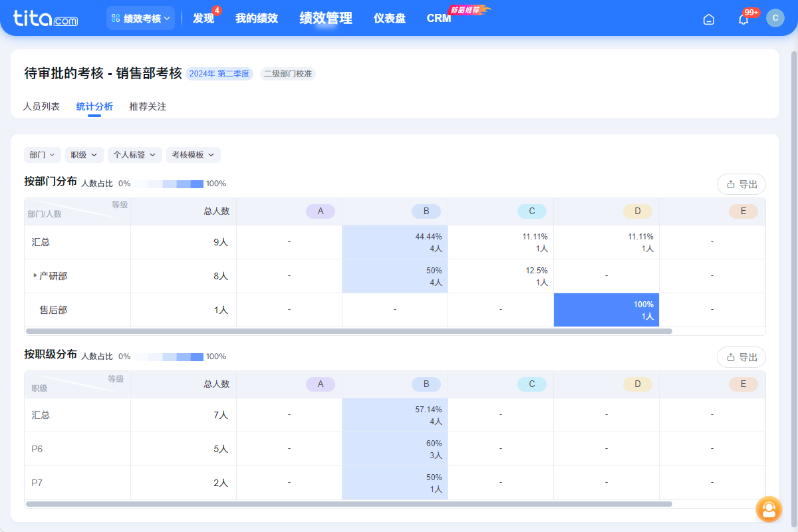
Task: Open the 职级 filter dropdown
Action: click(84, 155)
